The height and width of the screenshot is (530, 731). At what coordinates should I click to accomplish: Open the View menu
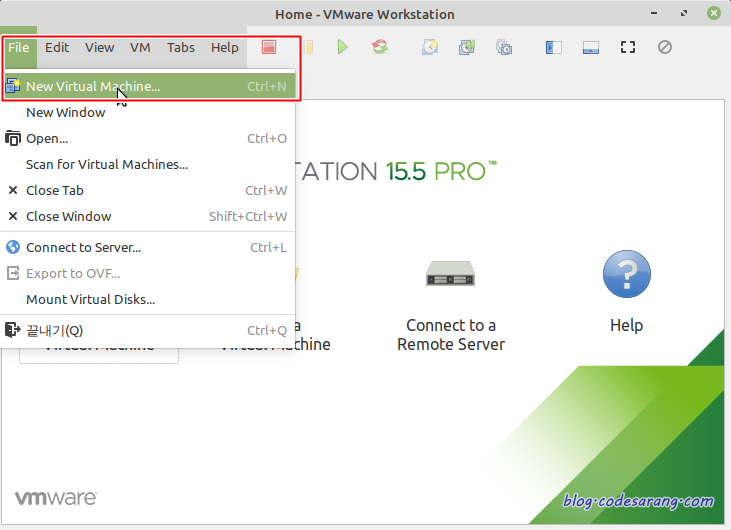click(99, 48)
